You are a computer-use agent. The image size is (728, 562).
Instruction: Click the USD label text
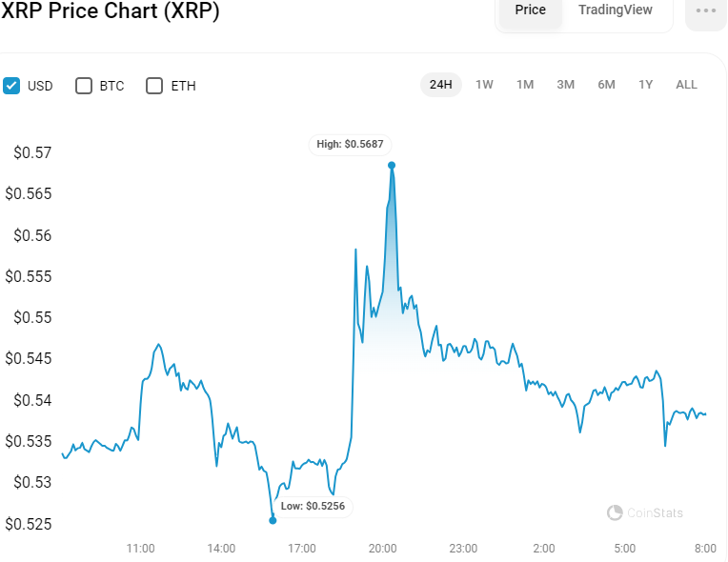tap(40, 87)
